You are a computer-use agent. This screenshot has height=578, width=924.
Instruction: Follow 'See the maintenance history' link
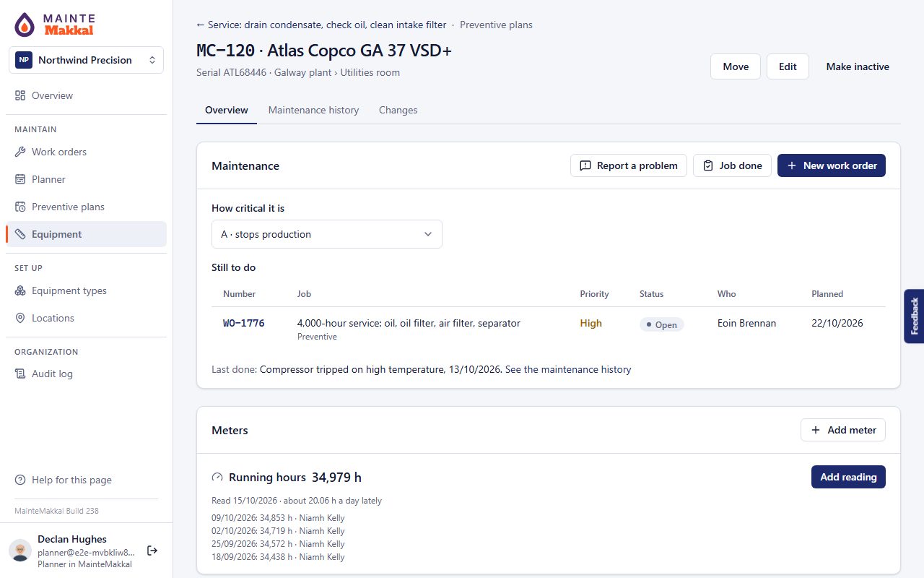pos(568,369)
